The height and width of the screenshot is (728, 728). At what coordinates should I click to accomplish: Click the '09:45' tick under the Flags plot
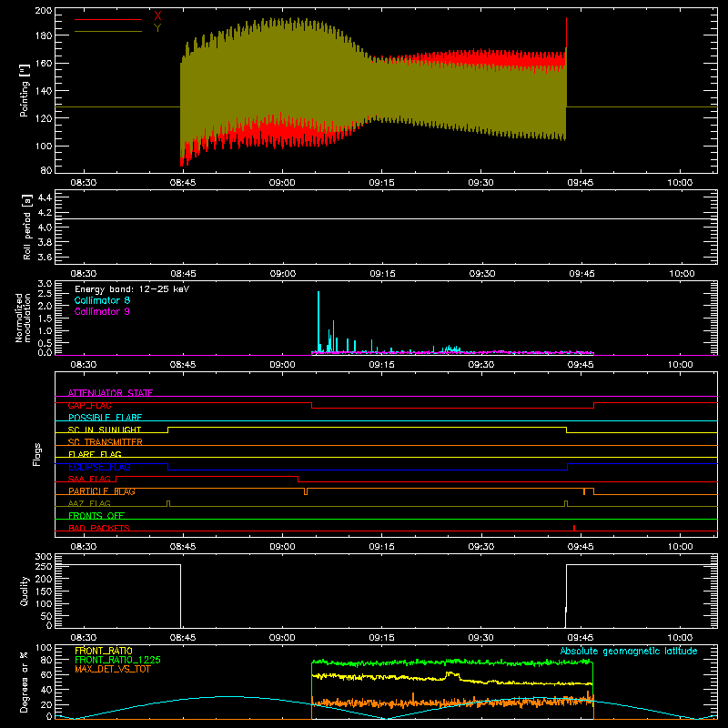click(x=581, y=547)
